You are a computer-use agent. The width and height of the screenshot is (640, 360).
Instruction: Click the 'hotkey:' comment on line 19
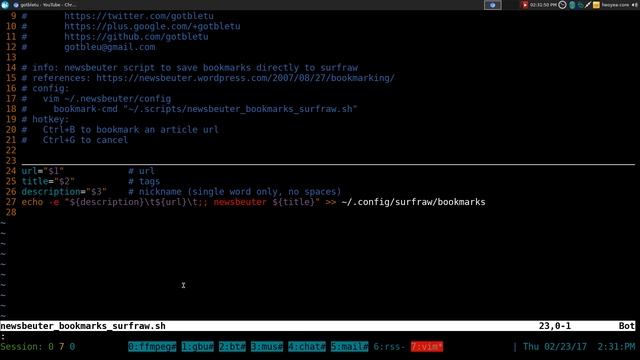point(45,119)
